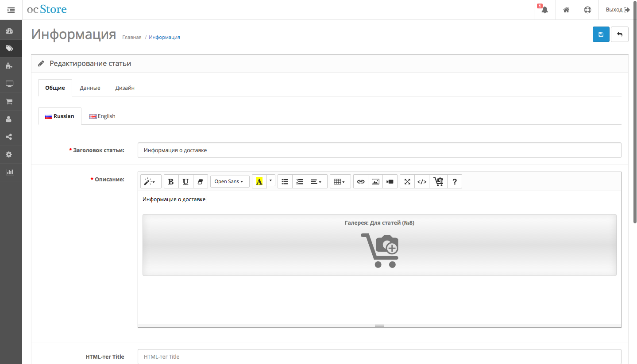Click the Выход logout link
The height and width of the screenshot is (364, 637).
618,10
